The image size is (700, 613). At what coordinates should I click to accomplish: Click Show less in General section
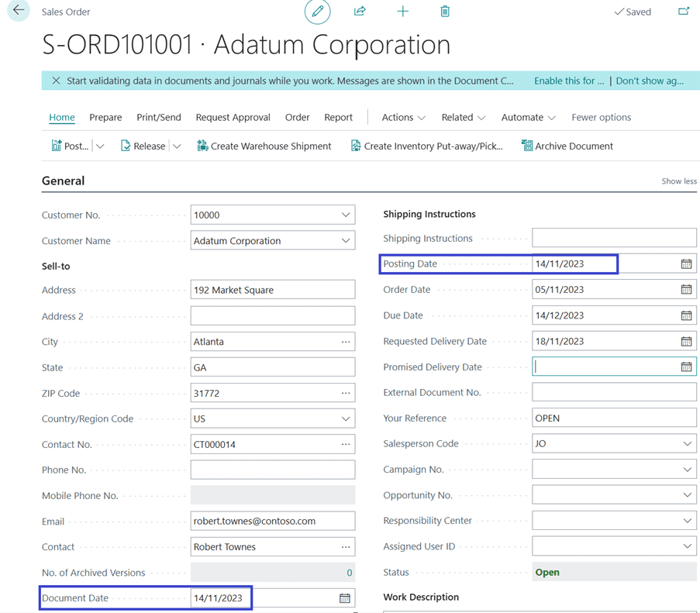(x=678, y=181)
